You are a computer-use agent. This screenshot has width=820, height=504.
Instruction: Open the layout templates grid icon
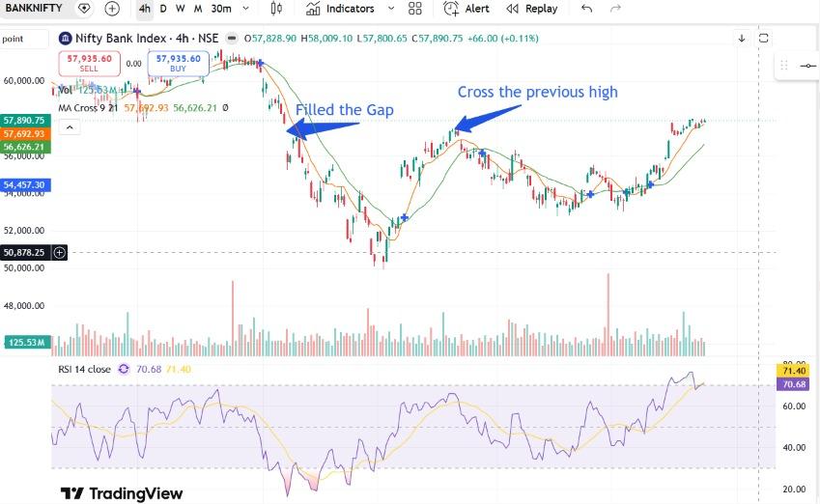tap(414, 9)
